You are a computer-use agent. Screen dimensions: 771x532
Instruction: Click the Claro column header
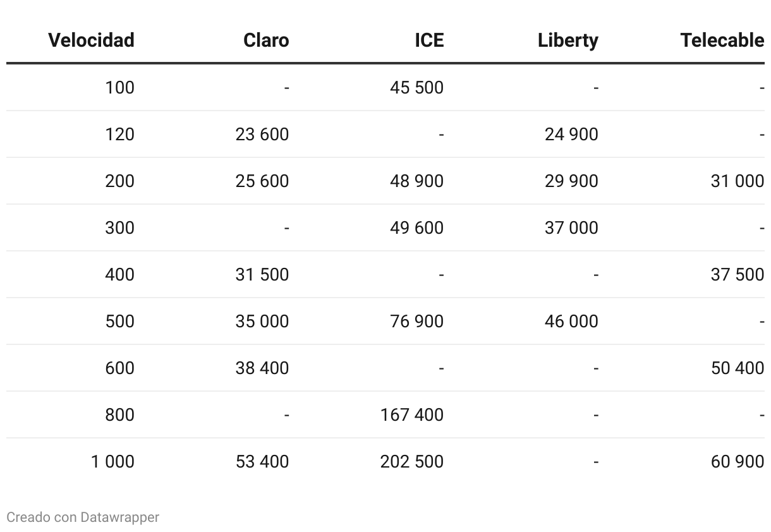(x=266, y=40)
